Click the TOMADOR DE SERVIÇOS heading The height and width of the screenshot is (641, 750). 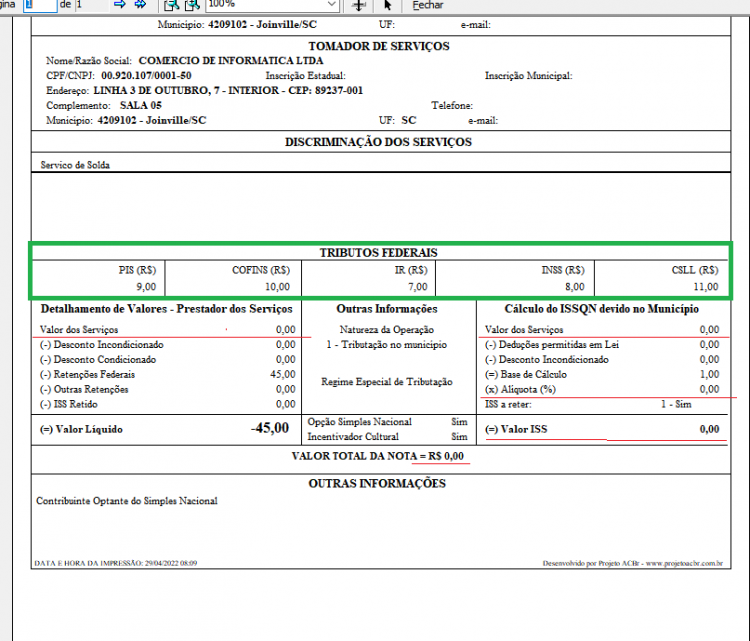click(x=379, y=46)
